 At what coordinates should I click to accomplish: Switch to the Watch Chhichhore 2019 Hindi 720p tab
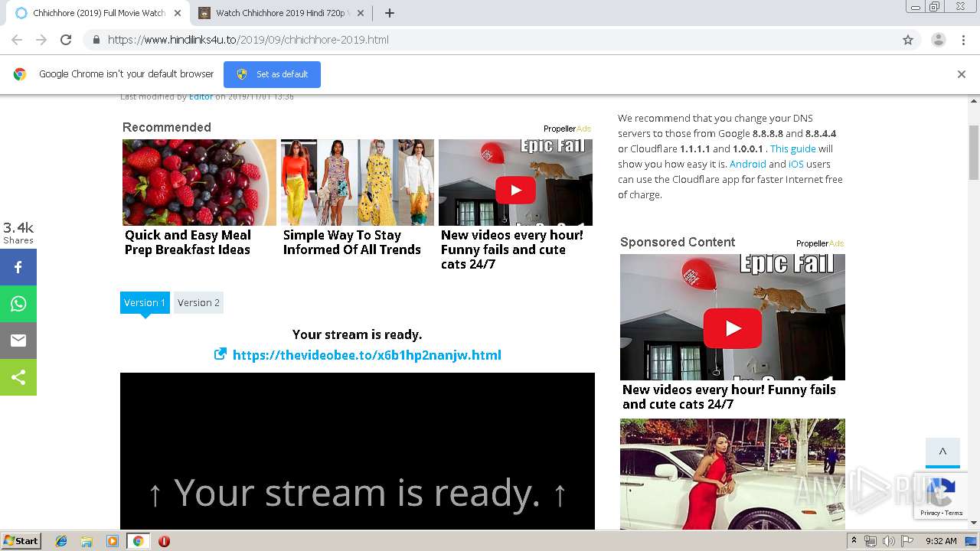(x=280, y=13)
